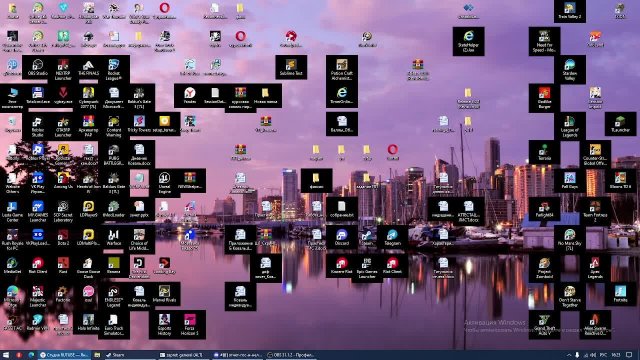The image size is (640, 360).
Task: Click the Epic Games Launcher icon
Action: tap(367, 268)
